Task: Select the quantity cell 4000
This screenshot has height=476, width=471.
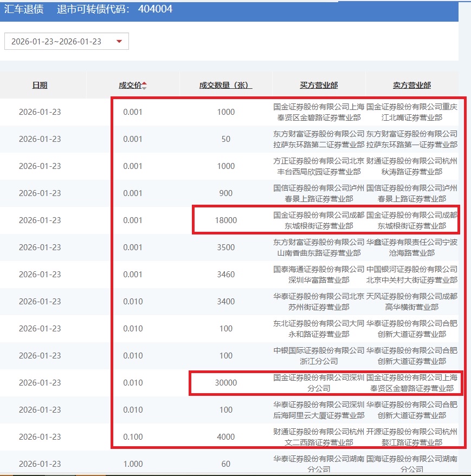Action: pos(226,436)
